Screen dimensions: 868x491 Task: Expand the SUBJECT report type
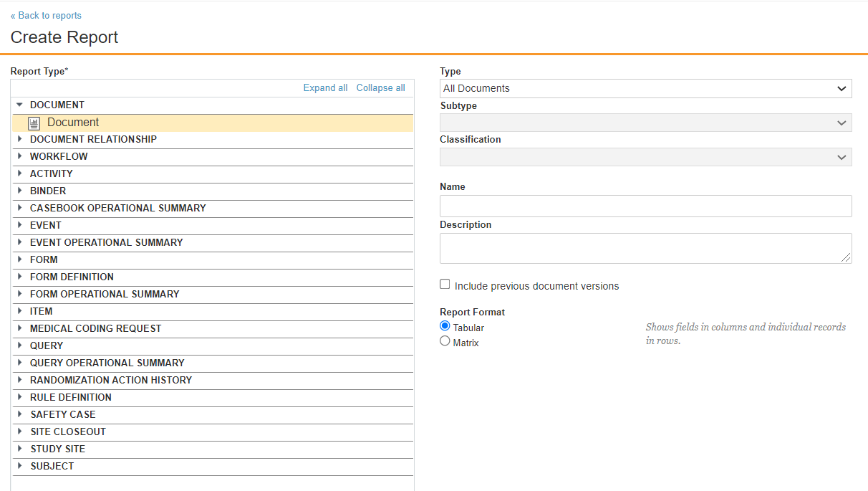(x=20, y=466)
